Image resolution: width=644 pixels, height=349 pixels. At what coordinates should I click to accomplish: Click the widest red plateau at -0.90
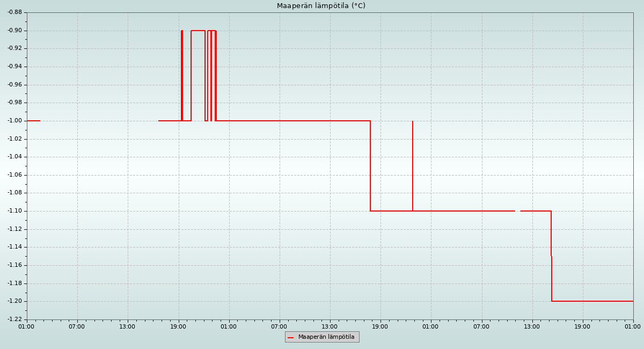click(x=197, y=31)
